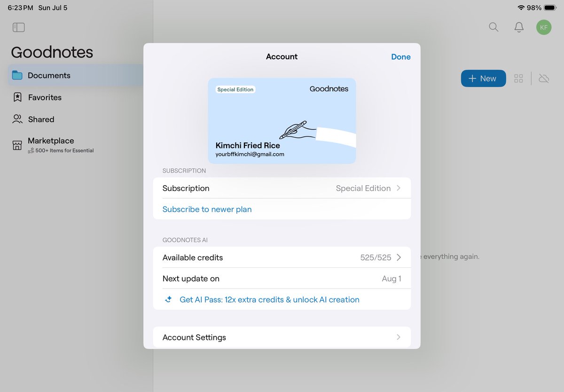Screen dimensions: 564x392
Task: Click Get AI Pass extra credits link
Action: click(269, 299)
